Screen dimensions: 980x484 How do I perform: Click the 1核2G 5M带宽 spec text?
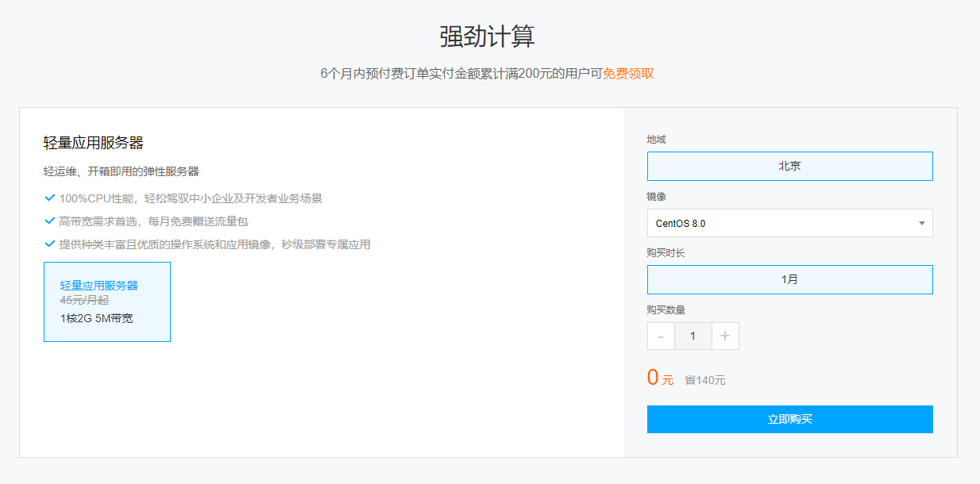[96, 318]
